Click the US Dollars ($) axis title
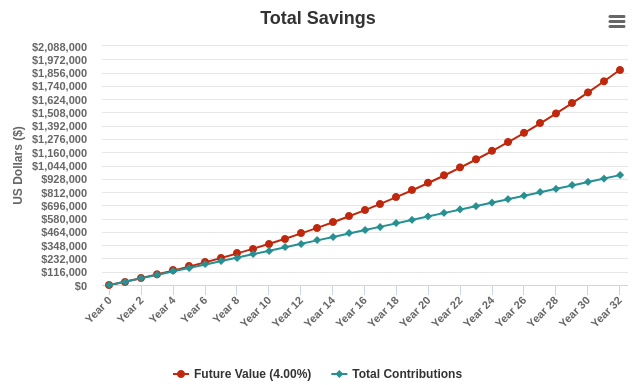The height and width of the screenshot is (385, 638). [x=17, y=165]
